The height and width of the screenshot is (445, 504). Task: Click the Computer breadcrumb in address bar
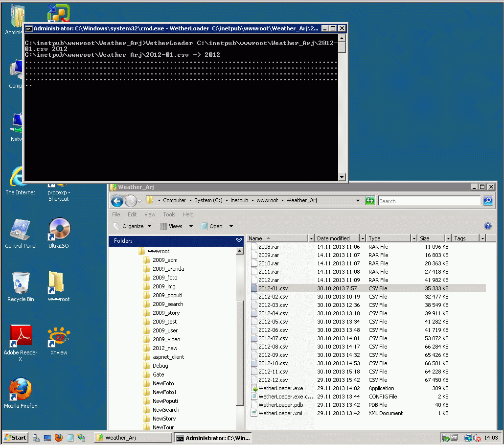tap(174, 200)
